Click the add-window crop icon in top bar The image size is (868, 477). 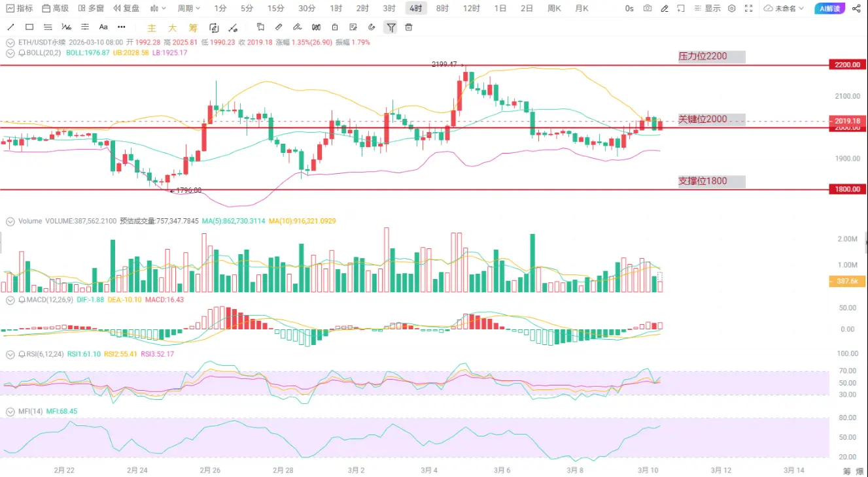pos(681,8)
